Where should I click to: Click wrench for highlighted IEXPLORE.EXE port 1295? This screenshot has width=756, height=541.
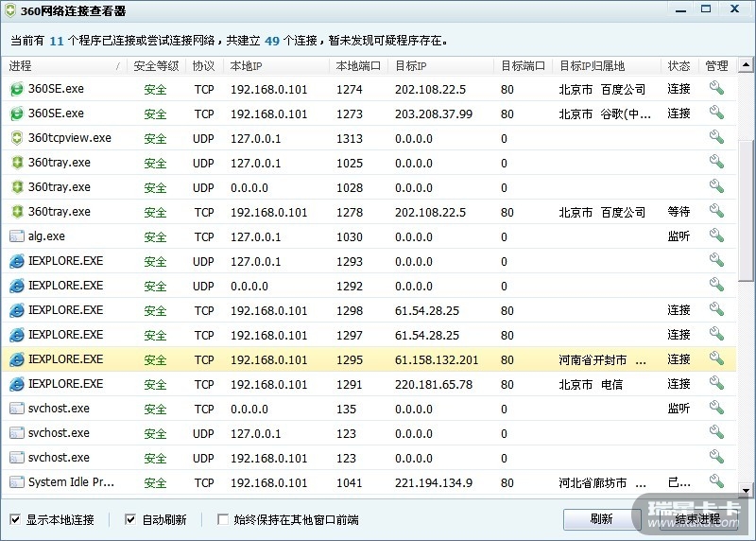716,358
